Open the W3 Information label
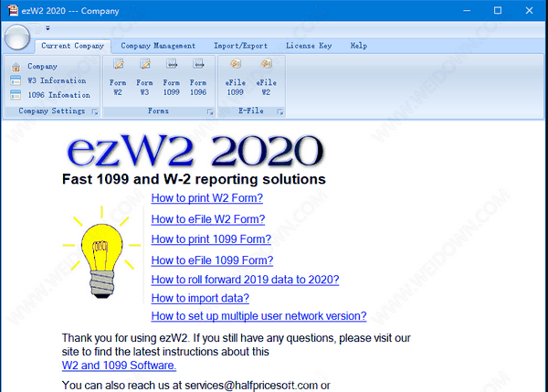The height and width of the screenshot is (392, 548). coord(57,80)
